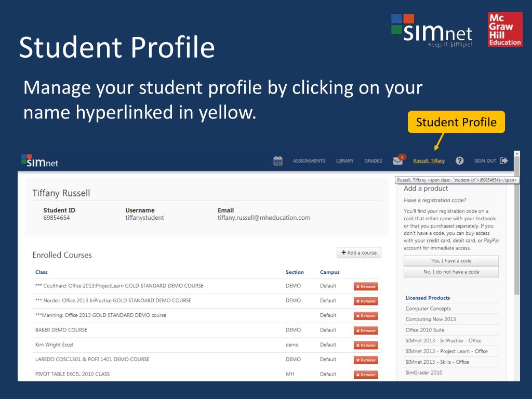Click the Russell, Tiffany profile link

pyautogui.click(x=429, y=161)
